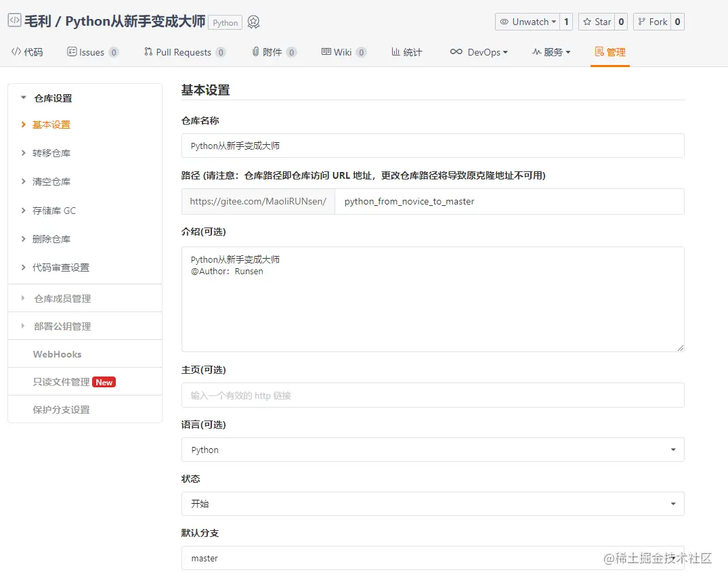Click the paperclip icon of 附件
This screenshot has height=581, width=728.
click(x=255, y=51)
